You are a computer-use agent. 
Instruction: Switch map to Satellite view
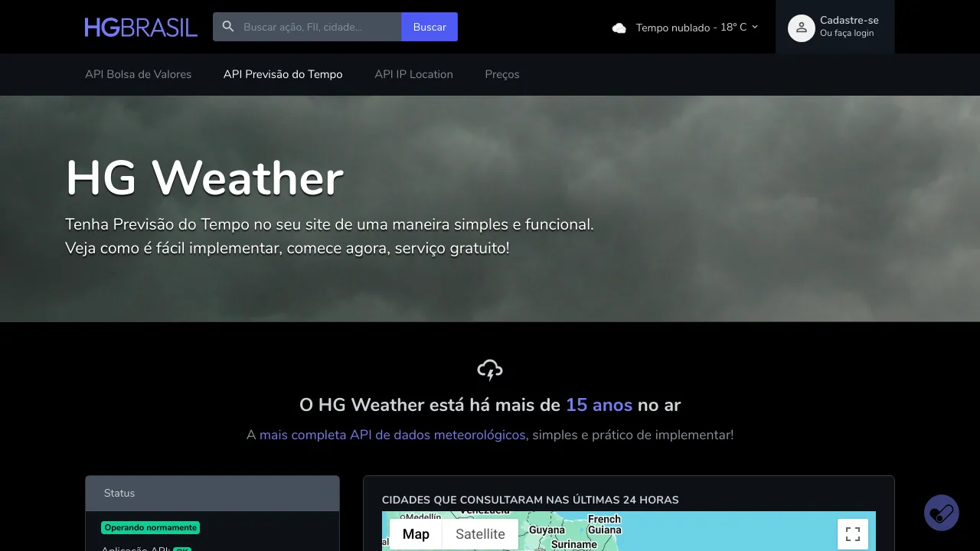480,534
